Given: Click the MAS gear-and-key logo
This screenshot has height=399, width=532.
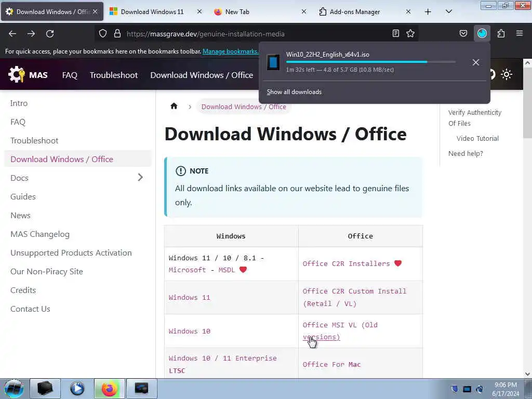Looking at the screenshot, I should (16, 75).
